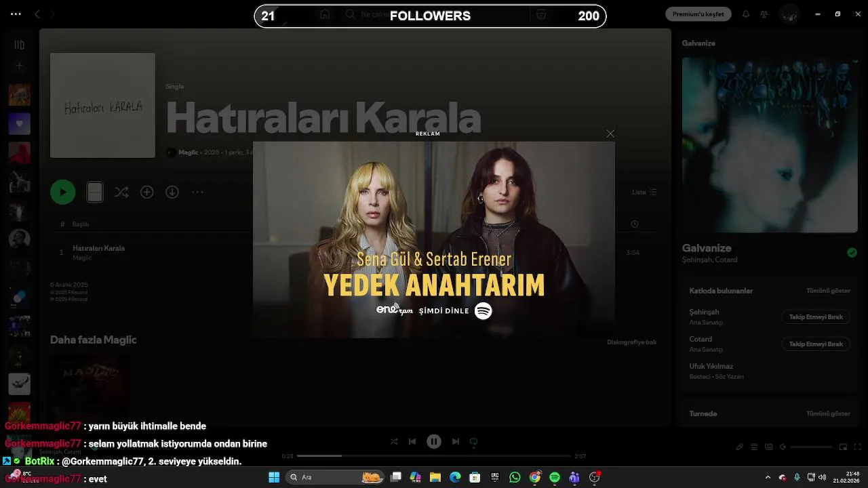Open the Galvanize song title link
The image size is (868, 488).
pos(707,248)
